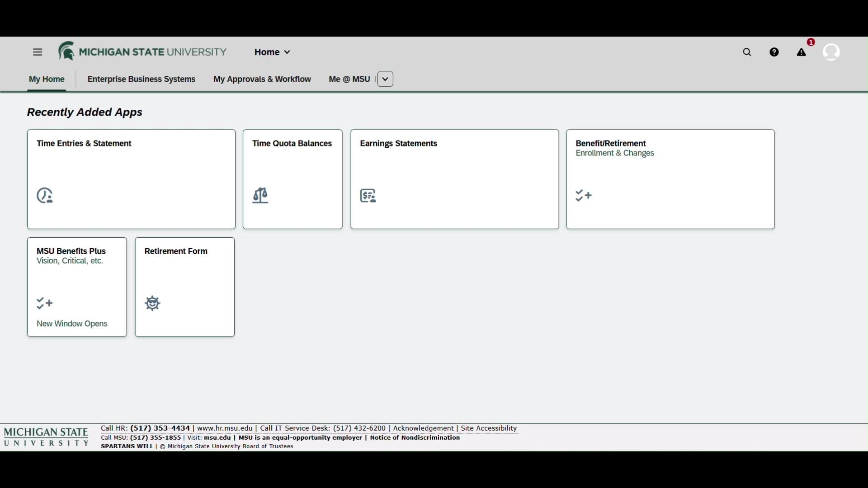
Task: Open the Site Accessibility footer link
Action: pyautogui.click(x=489, y=428)
